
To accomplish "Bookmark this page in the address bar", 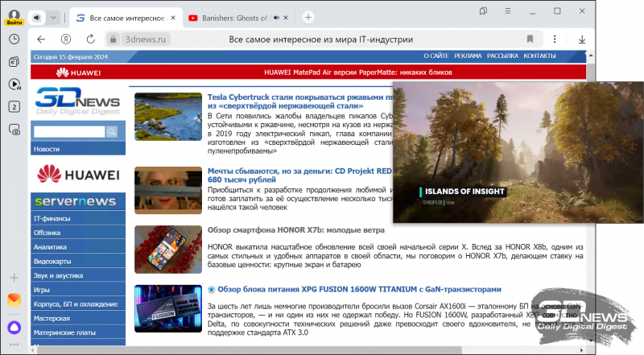I will [x=530, y=39].
